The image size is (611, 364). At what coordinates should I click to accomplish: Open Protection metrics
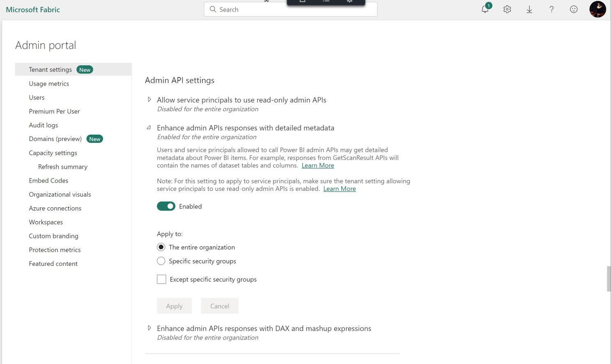(55, 250)
